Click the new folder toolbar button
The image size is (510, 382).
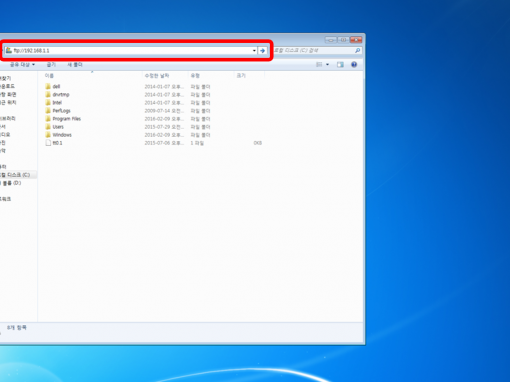pos(75,64)
